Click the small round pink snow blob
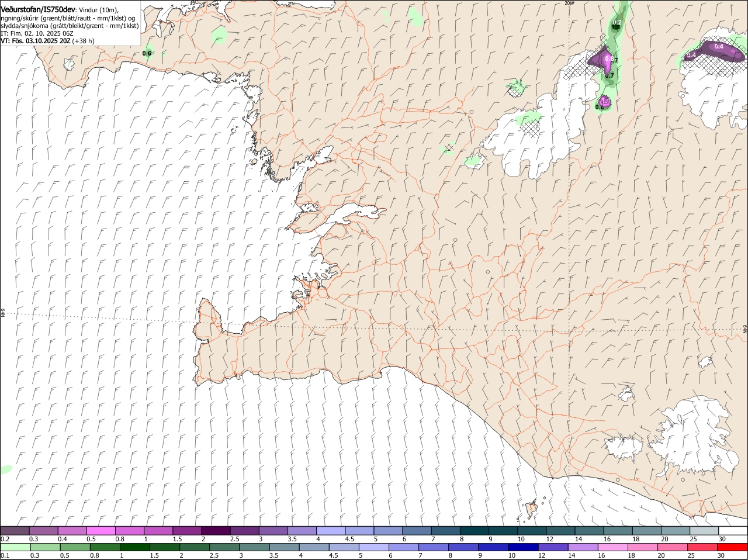The height and width of the screenshot is (560, 748). 605,102
